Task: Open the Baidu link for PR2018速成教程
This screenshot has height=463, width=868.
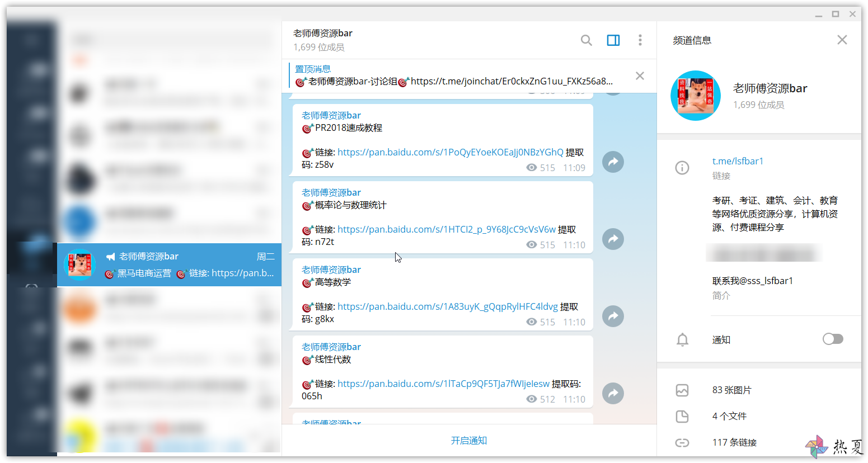Action: [x=451, y=152]
